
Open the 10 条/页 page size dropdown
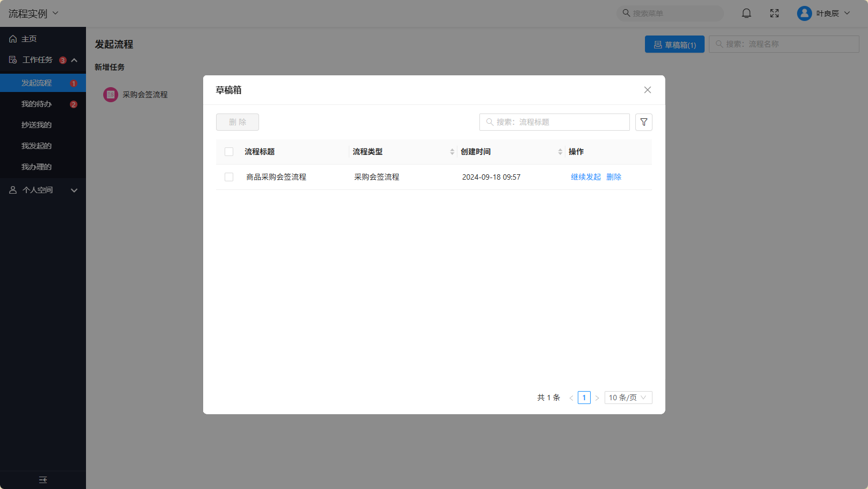point(628,398)
